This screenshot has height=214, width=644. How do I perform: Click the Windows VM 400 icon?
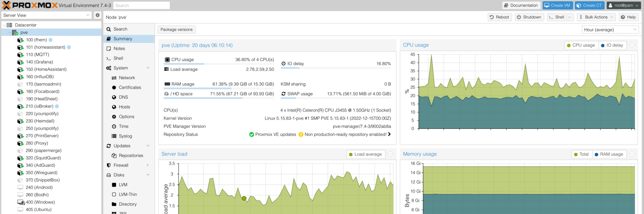pyautogui.click(x=21, y=202)
